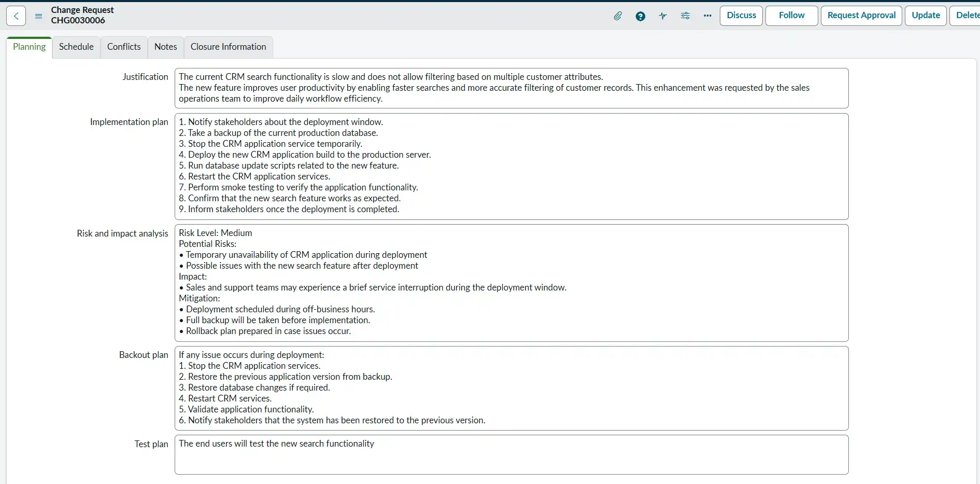
Task: Click inside the Backout plan field
Action: (511, 388)
